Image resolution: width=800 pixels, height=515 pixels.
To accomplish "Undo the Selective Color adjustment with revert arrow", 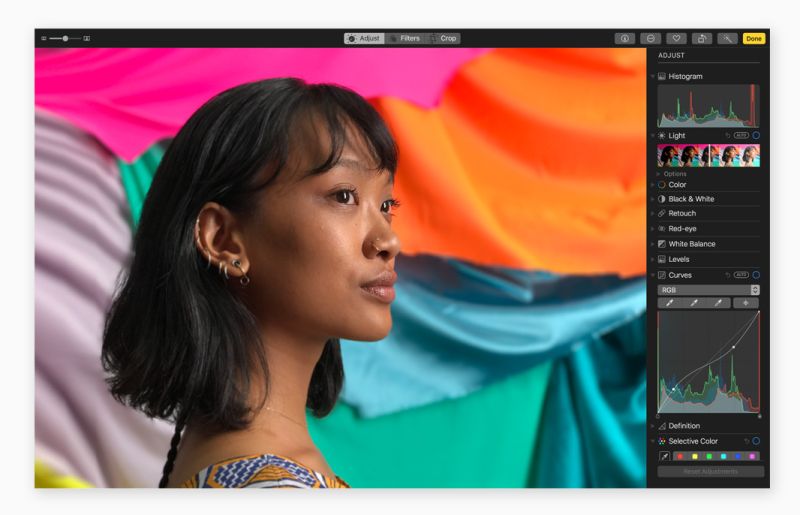I will 746,441.
